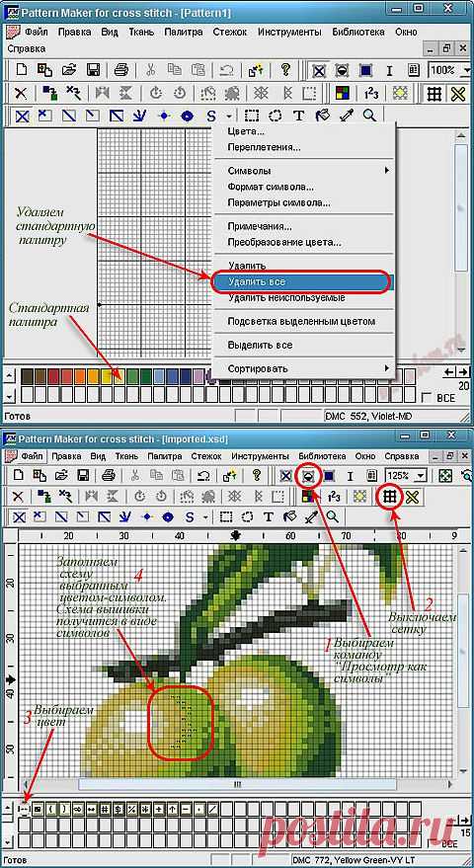The image size is (474, 868).
Task: Select the magnifier zoom tool in imported.xsd window
Action: [332, 517]
